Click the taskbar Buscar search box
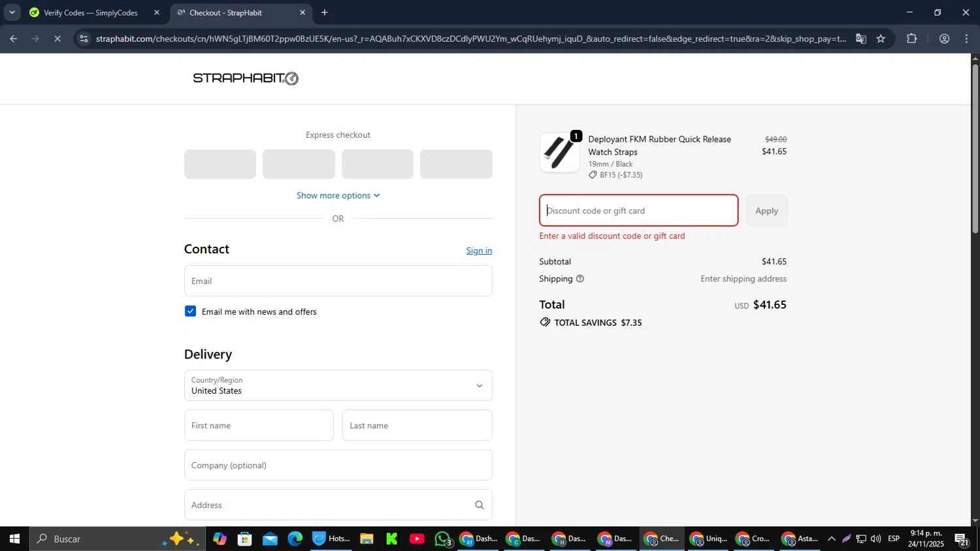The height and width of the screenshot is (551, 980). pyautogui.click(x=118, y=539)
